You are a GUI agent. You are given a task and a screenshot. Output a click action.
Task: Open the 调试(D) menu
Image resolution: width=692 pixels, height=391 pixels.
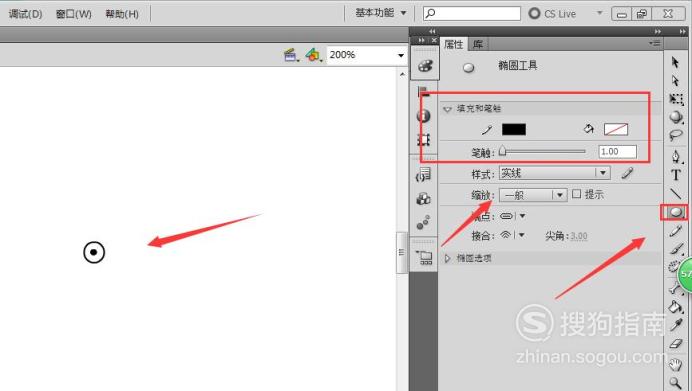[25, 14]
